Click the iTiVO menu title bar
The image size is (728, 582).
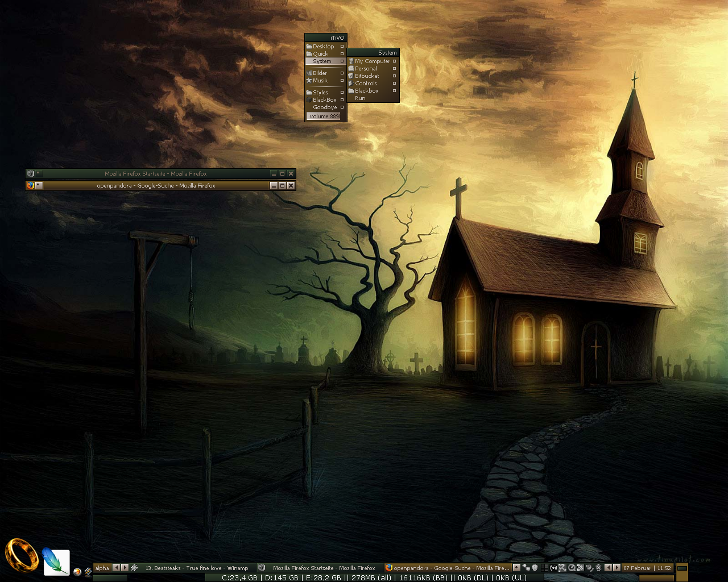click(x=325, y=38)
